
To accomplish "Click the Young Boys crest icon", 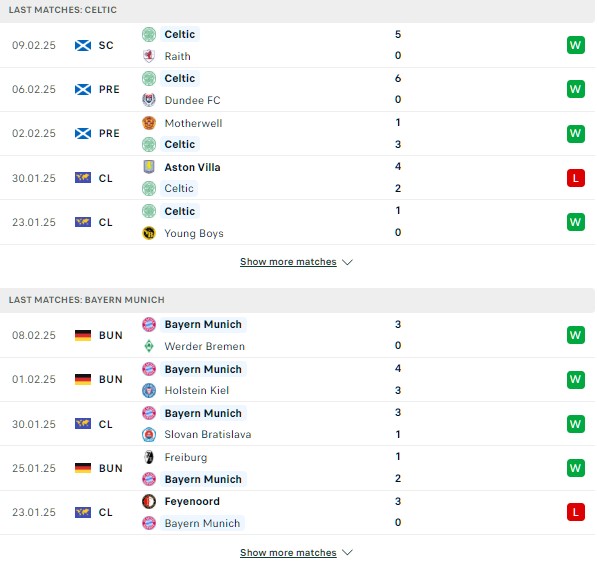I will point(149,233).
